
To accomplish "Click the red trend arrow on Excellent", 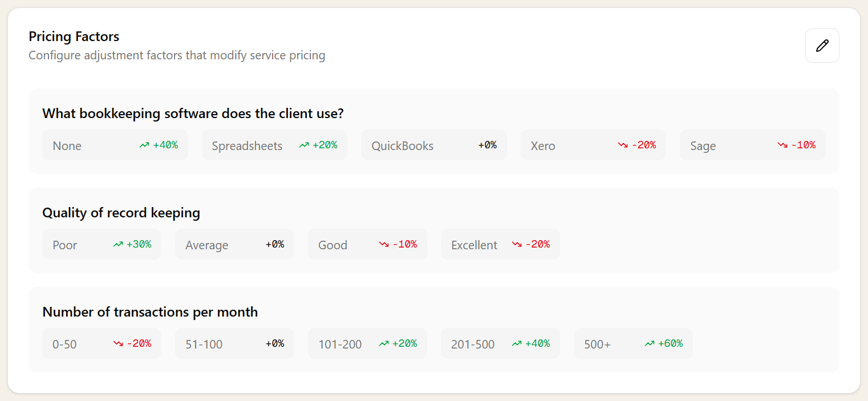I will pyautogui.click(x=517, y=245).
